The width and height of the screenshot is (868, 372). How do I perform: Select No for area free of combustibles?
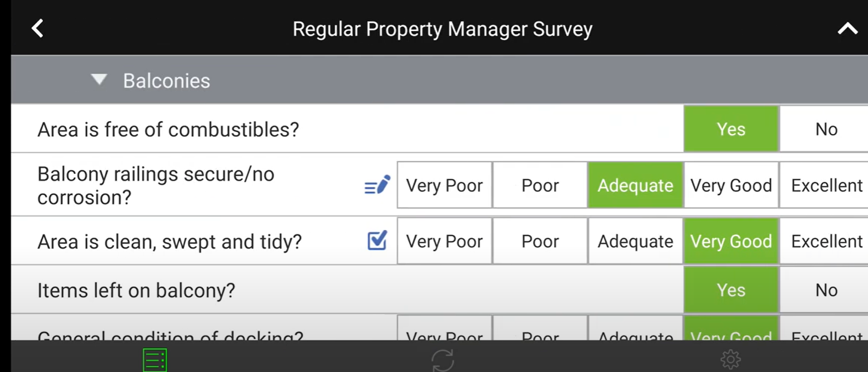pyautogui.click(x=825, y=129)
